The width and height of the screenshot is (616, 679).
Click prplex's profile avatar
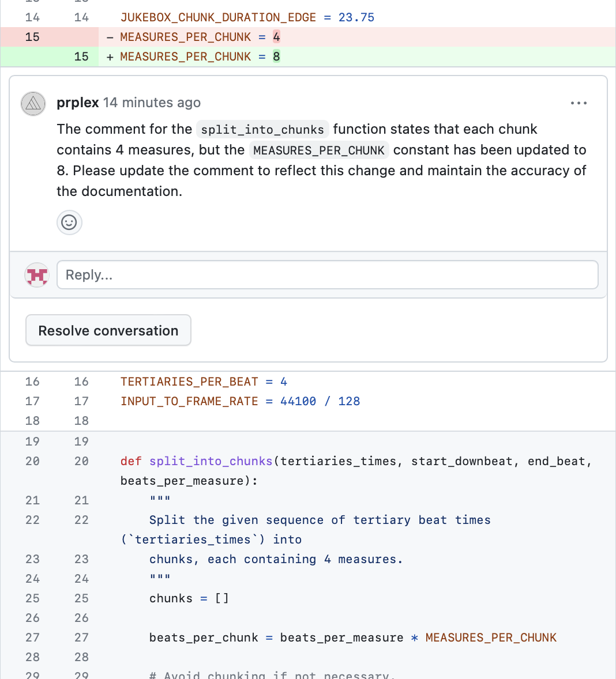(x=33, y=104)
